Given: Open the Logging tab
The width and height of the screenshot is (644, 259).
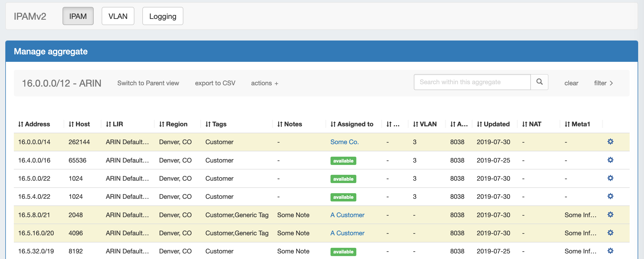Looking at the screenshot, I should pos(163,16).
